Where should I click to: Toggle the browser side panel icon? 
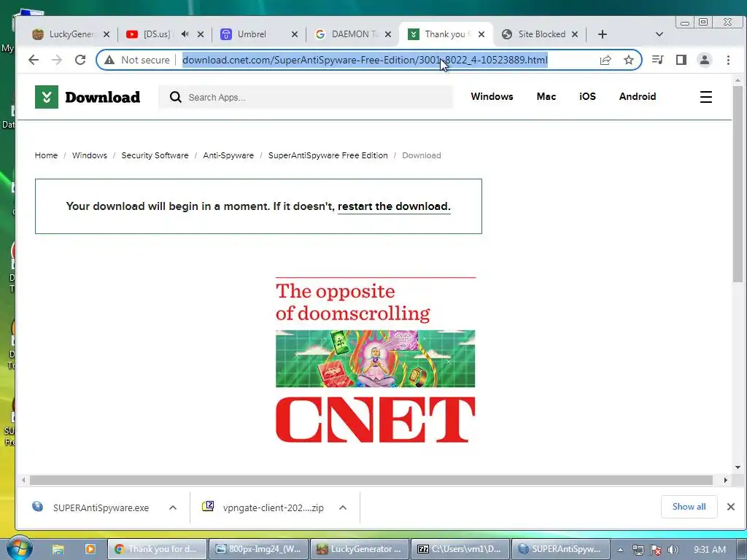(681, 60)
